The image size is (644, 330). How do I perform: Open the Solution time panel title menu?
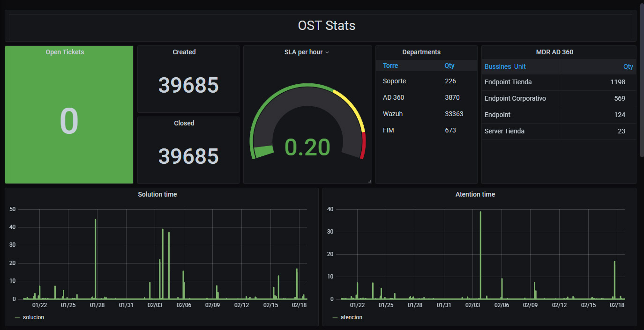click(x=157, y=194)
